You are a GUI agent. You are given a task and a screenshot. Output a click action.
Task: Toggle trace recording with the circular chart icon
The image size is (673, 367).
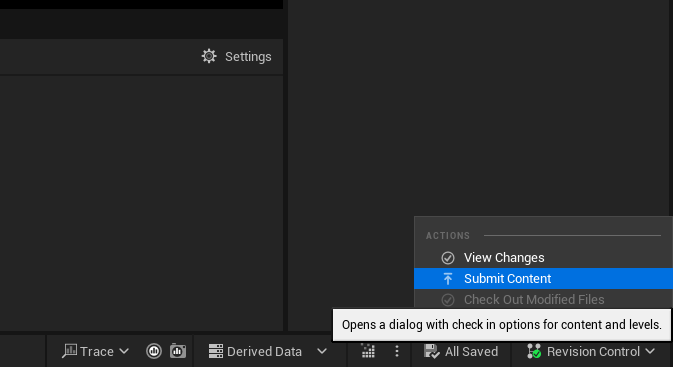154,351
